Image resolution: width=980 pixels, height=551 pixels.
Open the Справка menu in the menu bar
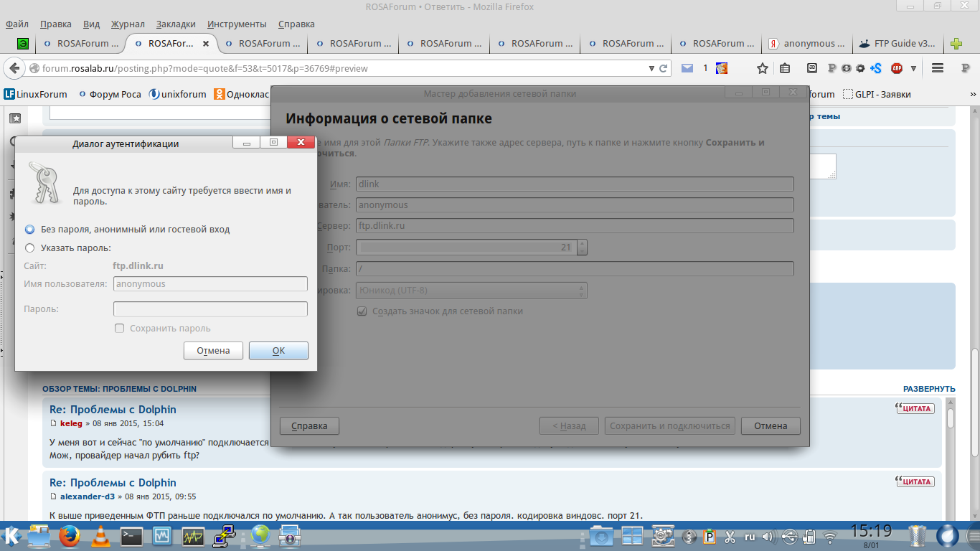click(x=296, y=24)
